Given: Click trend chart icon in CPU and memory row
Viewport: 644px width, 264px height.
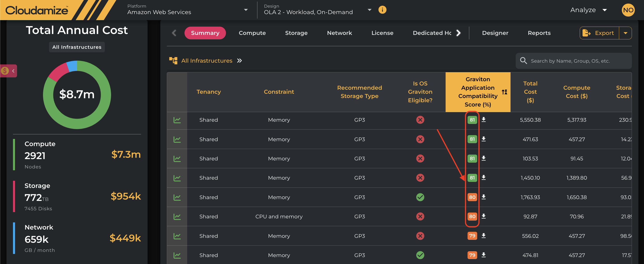Looking at the screenshot, I should [177, 217].
